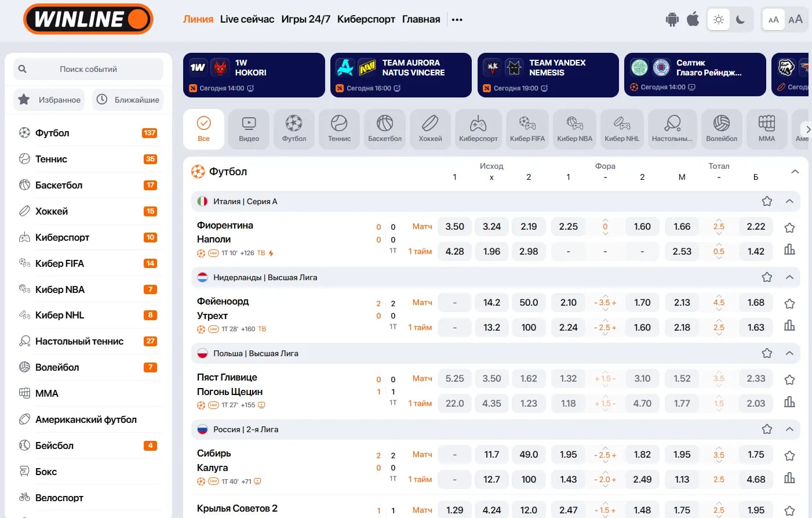Go to the Линия tab in the top navigation
The height and width of the screenshot is (518, 812).
point(198,19)
